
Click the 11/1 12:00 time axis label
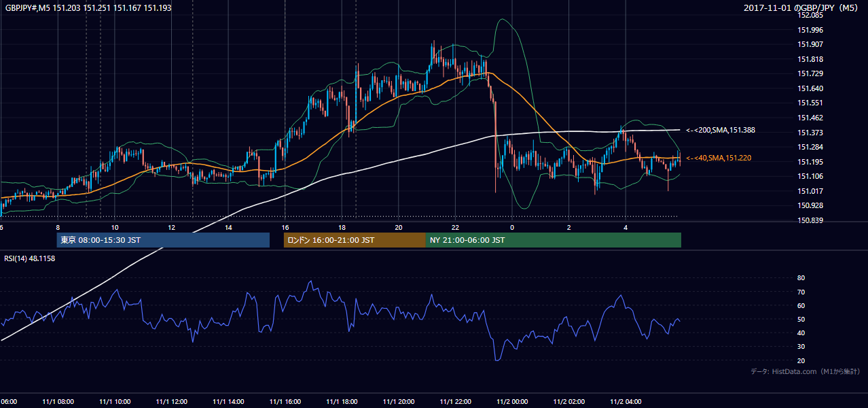point(171,401)
